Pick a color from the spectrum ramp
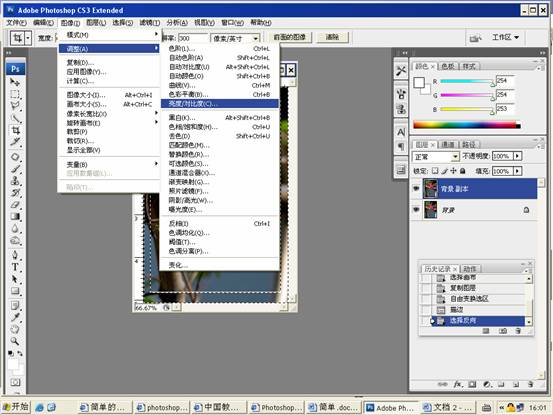 point(467,124)
